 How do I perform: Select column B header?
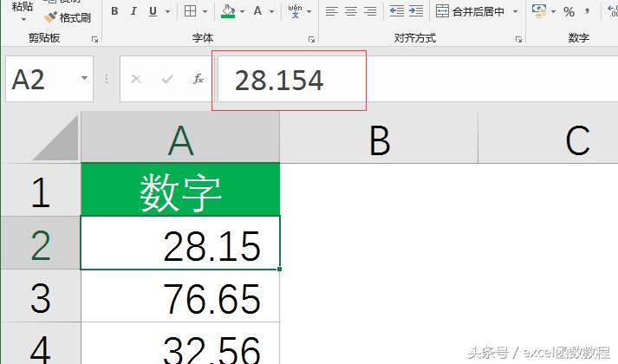click(379, 137)
